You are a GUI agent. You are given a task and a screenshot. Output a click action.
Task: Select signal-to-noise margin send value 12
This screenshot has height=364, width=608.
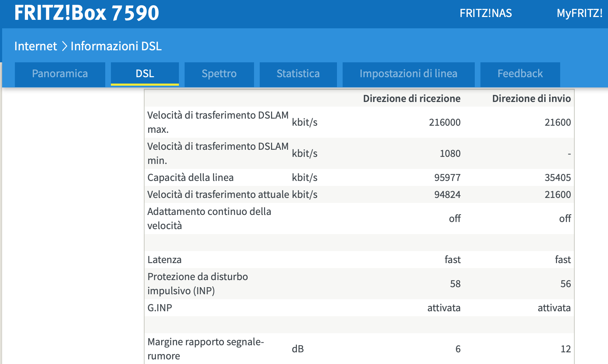click(x=566, y=349)
